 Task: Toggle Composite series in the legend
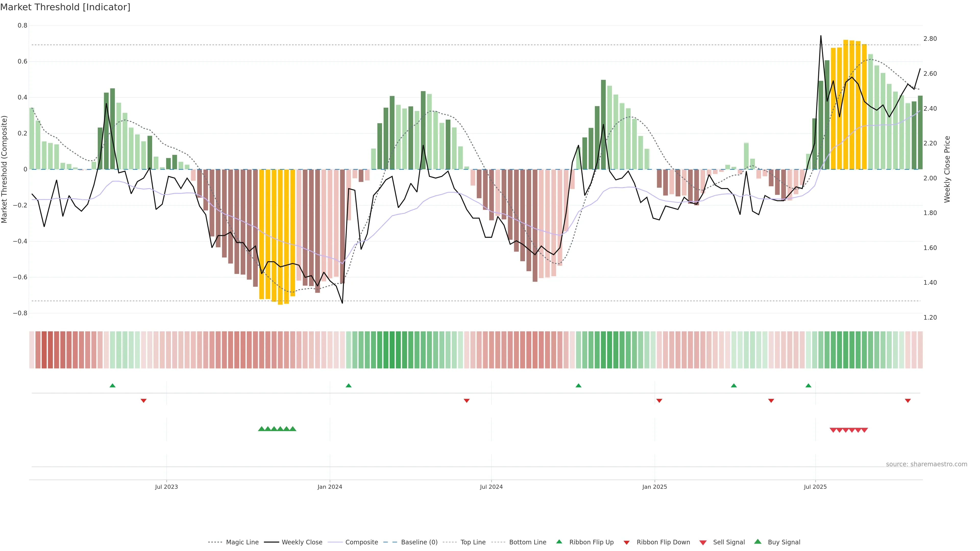coord(361,542)
